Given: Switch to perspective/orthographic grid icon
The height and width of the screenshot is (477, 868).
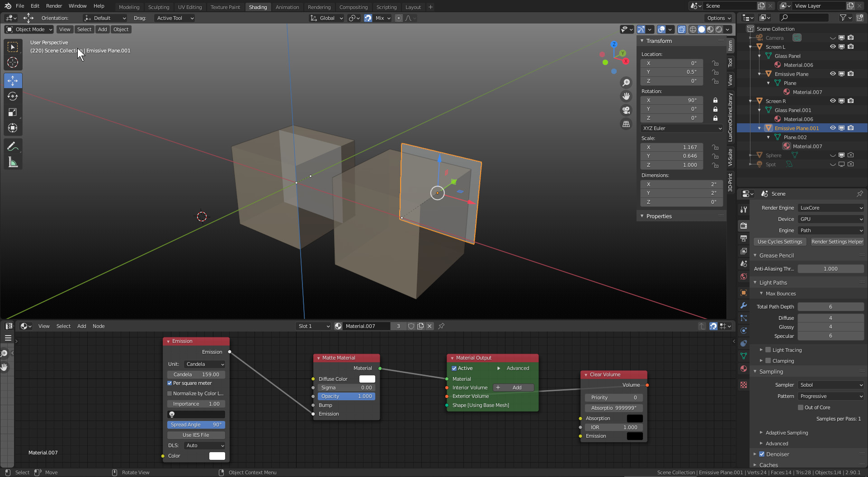Looking at the screenshot, I should point(626,124).
